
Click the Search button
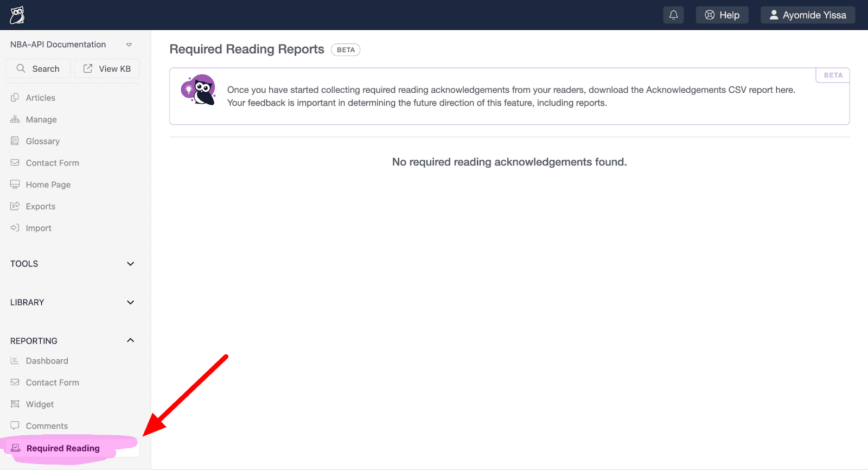coord(38,69)
